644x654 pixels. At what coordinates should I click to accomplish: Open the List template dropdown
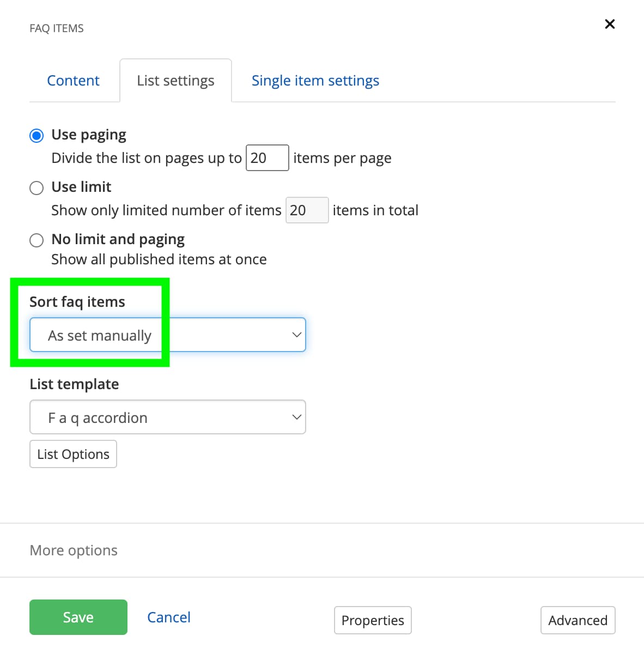[x=167, y=417]
